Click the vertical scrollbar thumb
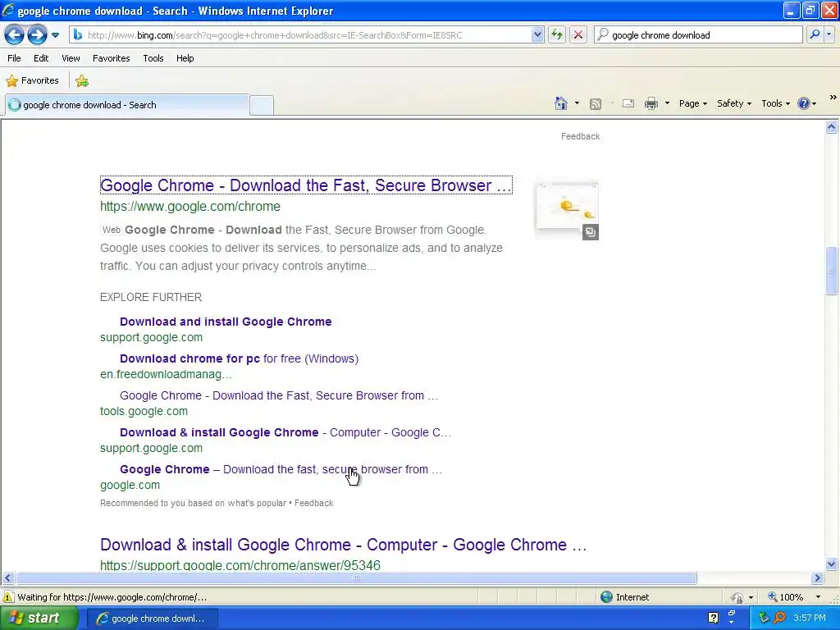 click(x=832, y=270)
